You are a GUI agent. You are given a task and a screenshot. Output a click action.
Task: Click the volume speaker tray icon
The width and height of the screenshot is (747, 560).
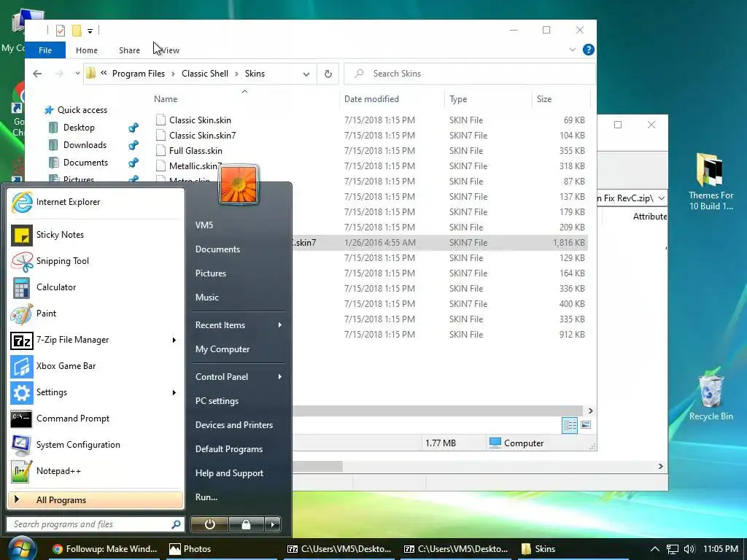click(x=689, y=549)
